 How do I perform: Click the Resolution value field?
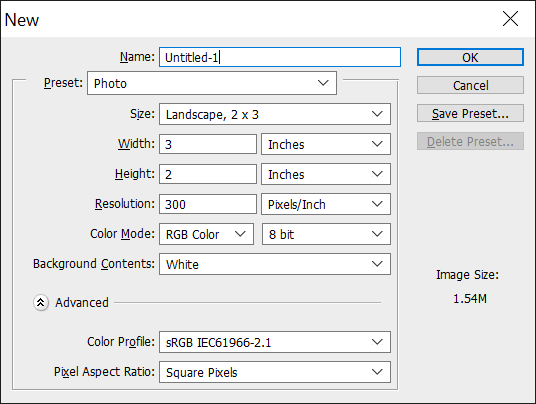click(208, 204)
